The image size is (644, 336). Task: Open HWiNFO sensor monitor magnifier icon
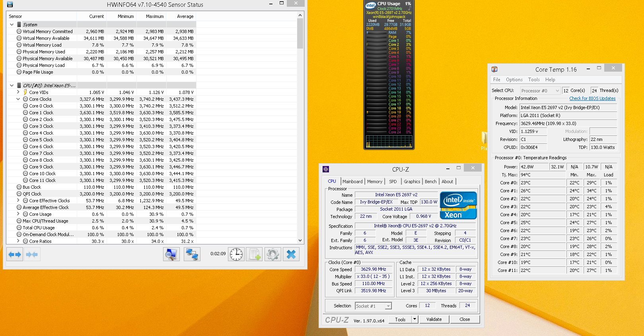point(171,254)
